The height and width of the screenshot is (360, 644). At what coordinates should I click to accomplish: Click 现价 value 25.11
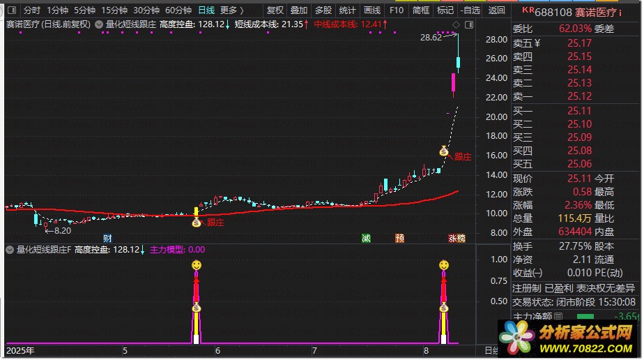coord(579,179)
